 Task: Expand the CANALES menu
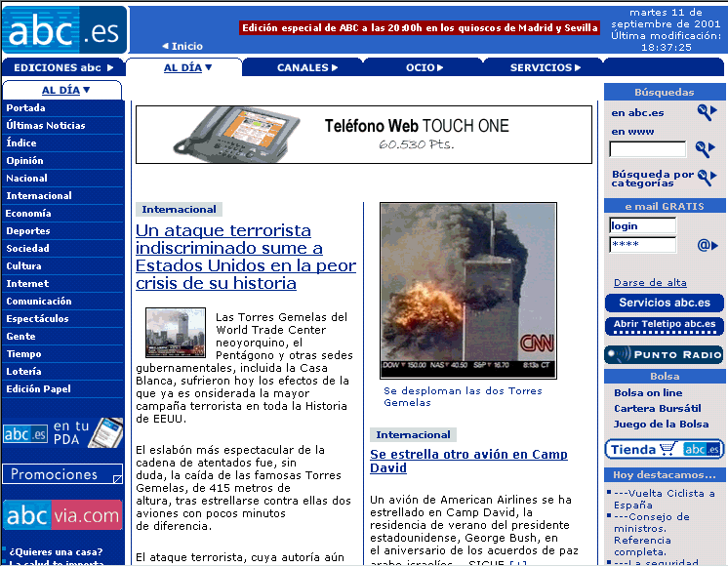coord(306,67)
